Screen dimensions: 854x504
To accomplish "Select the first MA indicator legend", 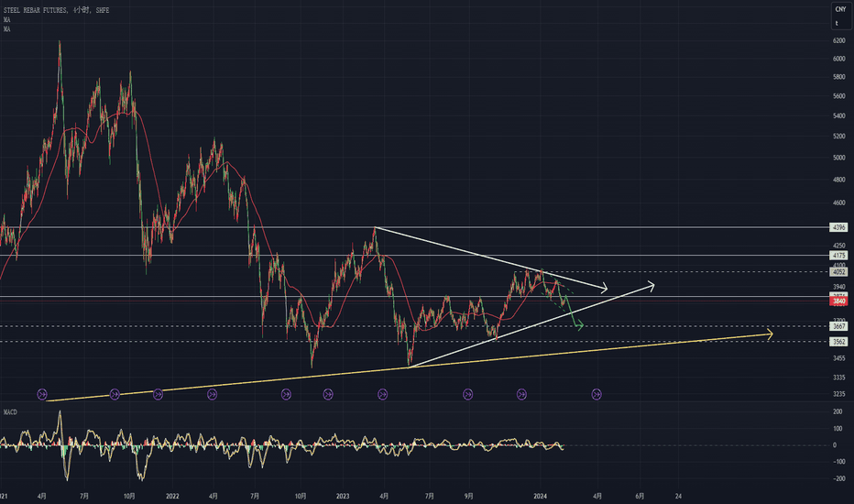I will [x=6, y=19].
